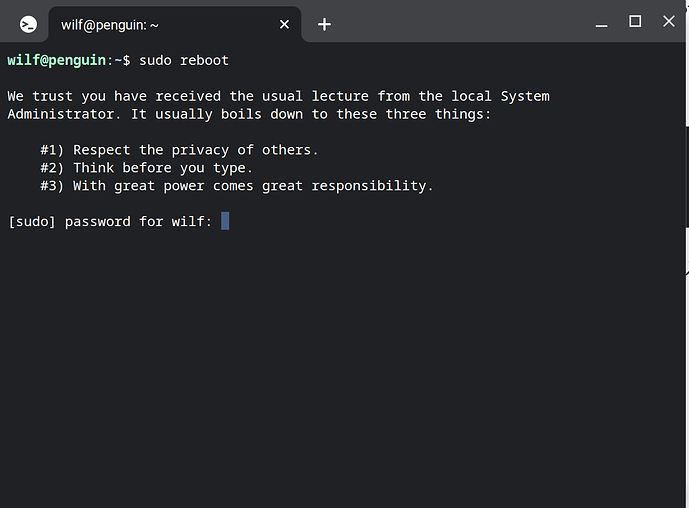Click the word "System" in the lecture text

tap(525, 96)
